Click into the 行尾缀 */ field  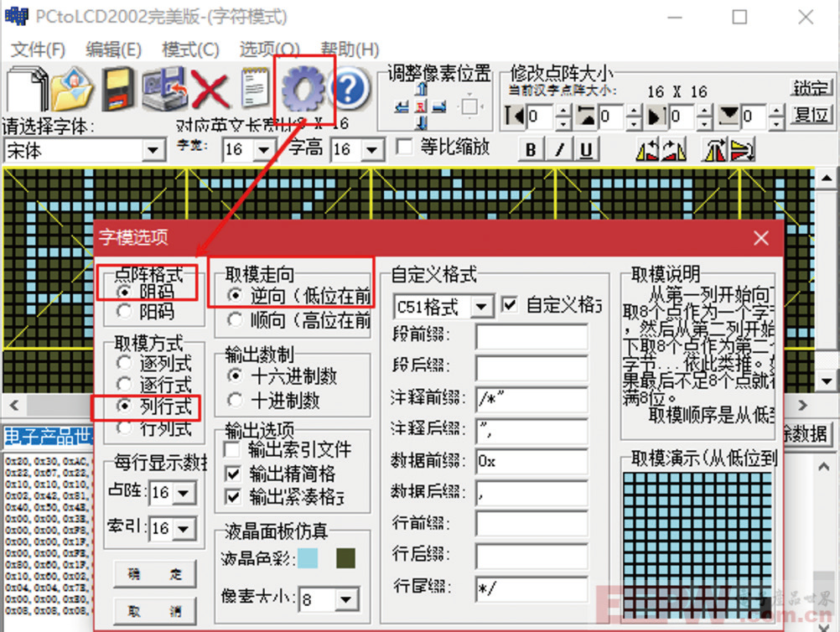click(x=531, y=588)
